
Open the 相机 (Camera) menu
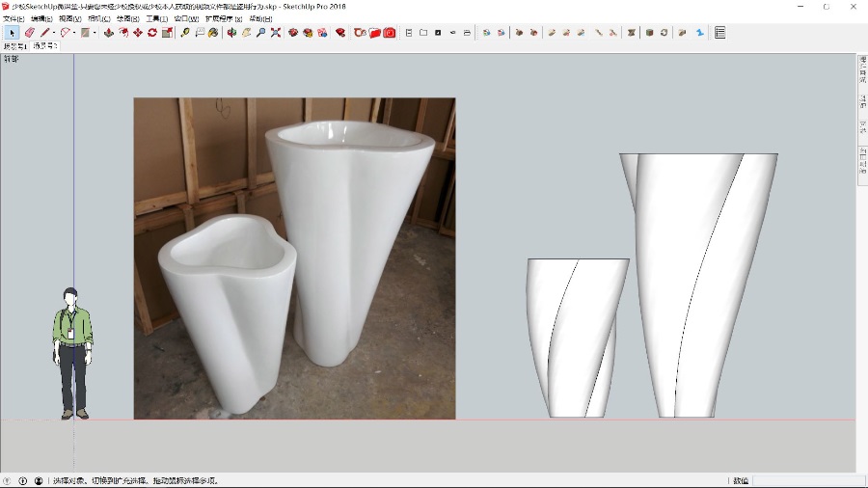coord(97,18)
